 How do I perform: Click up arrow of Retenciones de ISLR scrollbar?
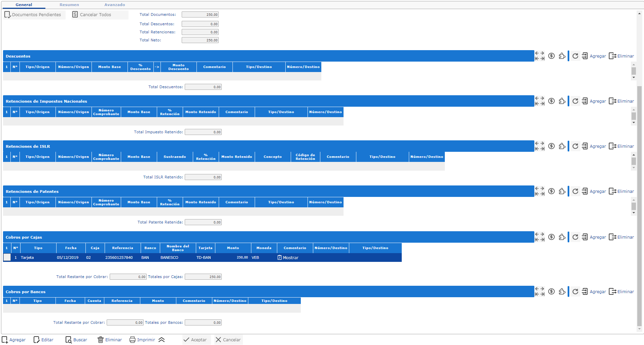[x=634, y=155]
